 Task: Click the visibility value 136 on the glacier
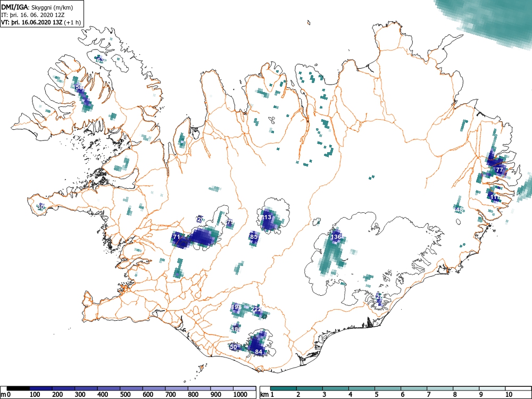click(x=336, y=237)
